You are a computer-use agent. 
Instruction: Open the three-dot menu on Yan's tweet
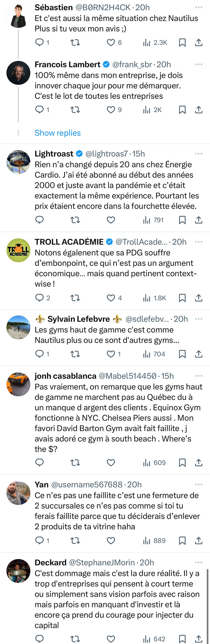coord(199,484)
